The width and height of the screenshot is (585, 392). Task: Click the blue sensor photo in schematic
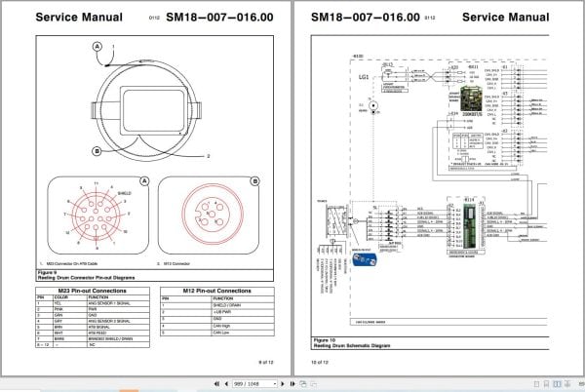click(365, 259)
